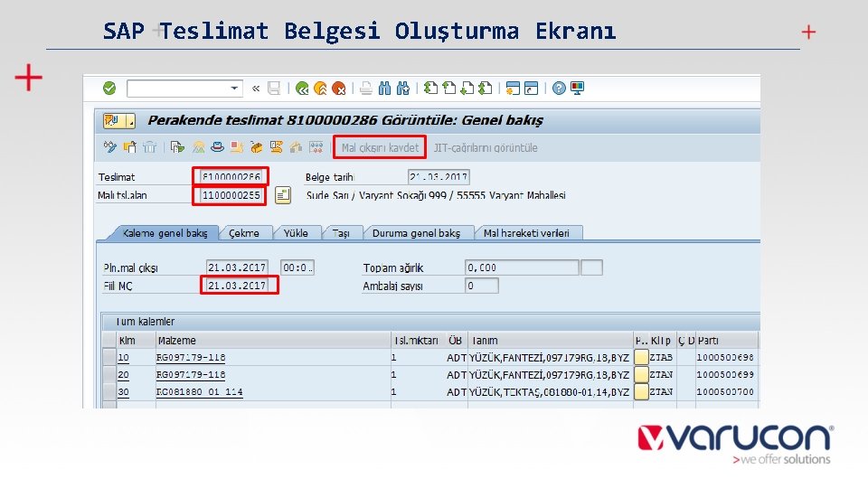Click the yellow Exit icon

pos(320,88)
